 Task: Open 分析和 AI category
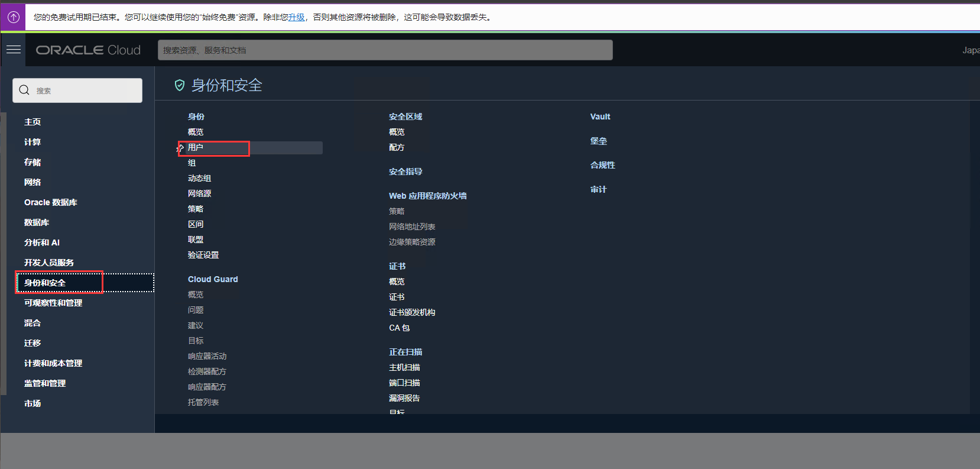(42, 242)
